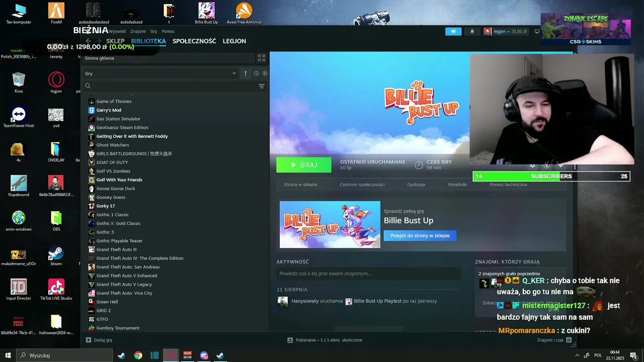The width and height of the screenshot is (644, 362).
Task: Click the ready-to-play filter icon
Action: click(265, 73)
